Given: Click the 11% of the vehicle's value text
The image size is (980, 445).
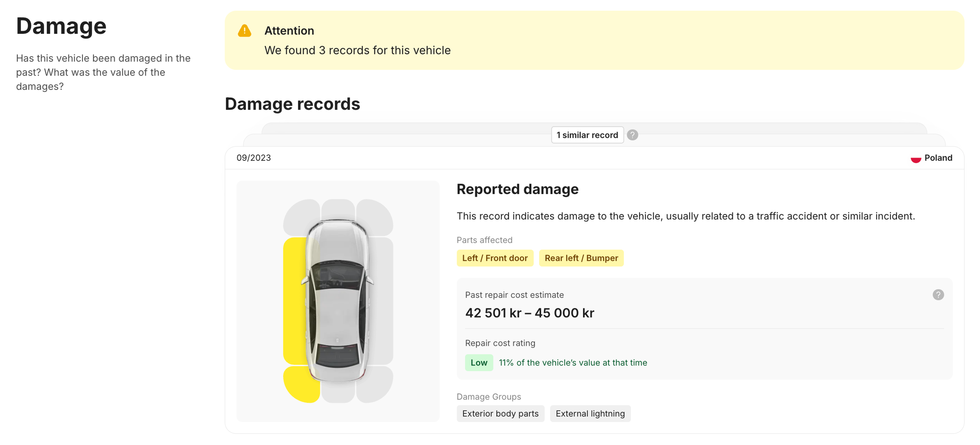Looking at the screenshot, I should 572,363.
